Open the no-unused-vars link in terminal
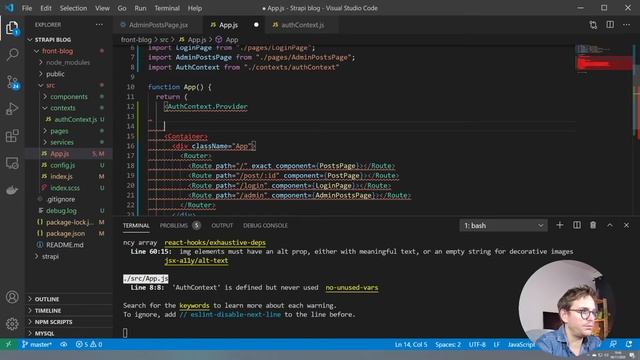 coord(352,288)
